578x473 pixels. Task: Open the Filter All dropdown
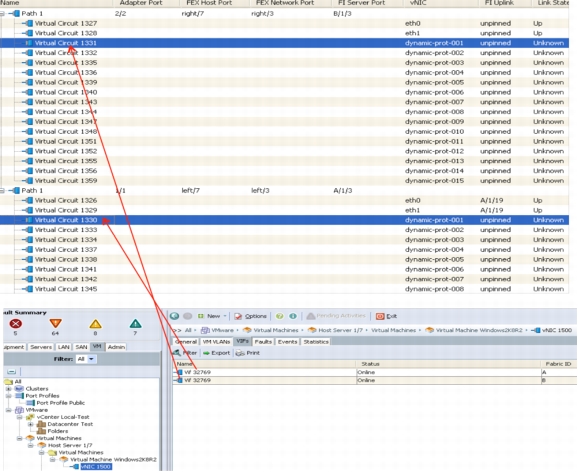click(x=86, y=359)
